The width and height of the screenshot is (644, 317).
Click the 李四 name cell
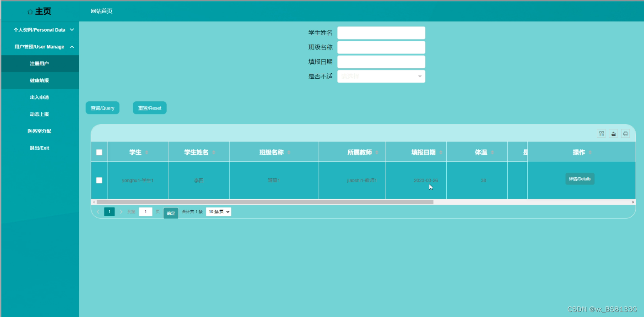199,180
